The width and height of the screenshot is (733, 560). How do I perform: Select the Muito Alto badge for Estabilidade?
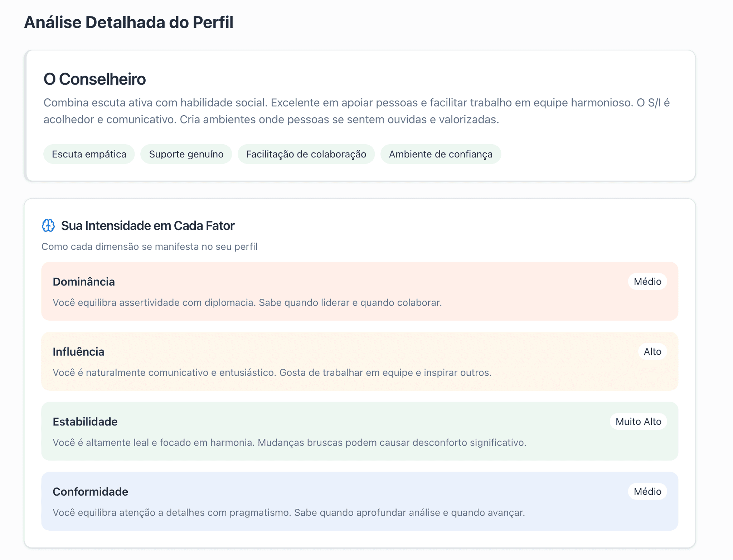(638, 422)
